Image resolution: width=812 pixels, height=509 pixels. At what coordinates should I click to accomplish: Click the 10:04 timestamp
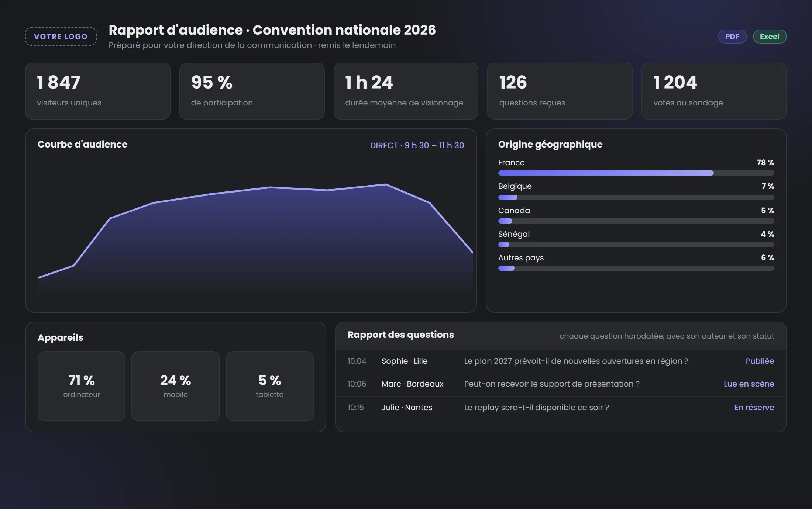coord(357,361)
